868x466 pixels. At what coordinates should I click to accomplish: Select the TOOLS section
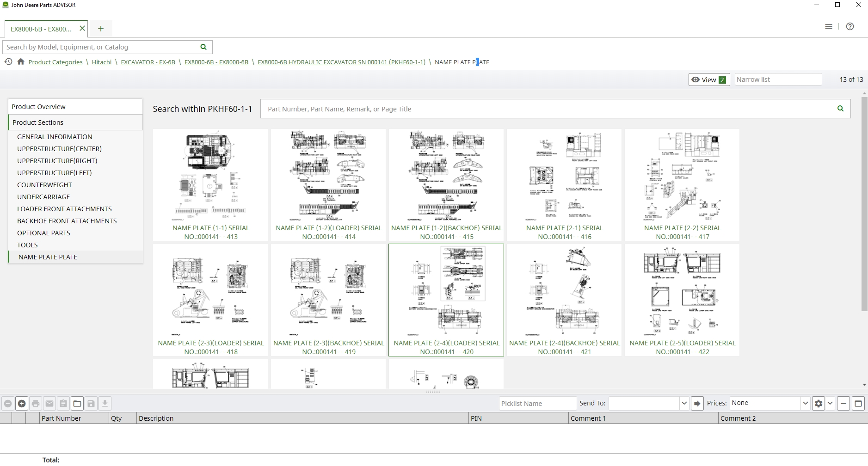[x=27, y=245]
